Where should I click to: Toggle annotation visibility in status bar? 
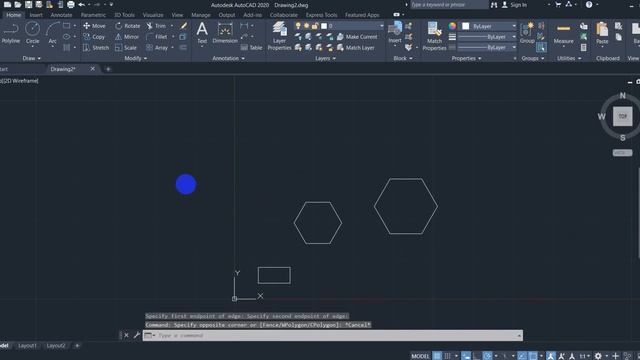coord(551,356)
